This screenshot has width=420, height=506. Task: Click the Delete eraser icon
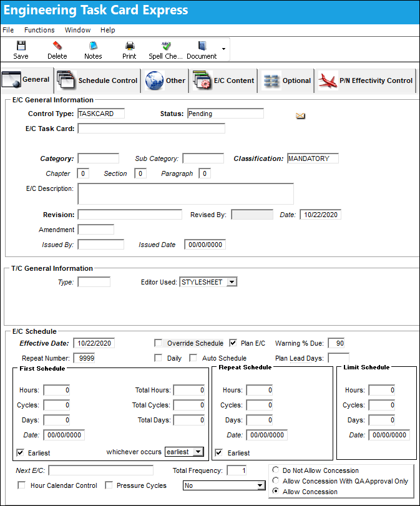pos(57,46)
